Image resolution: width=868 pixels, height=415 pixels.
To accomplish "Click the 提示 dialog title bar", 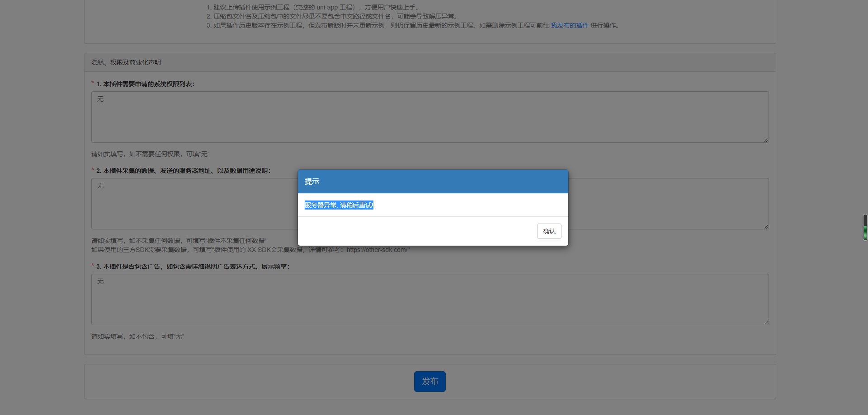I will click(433, 182).
